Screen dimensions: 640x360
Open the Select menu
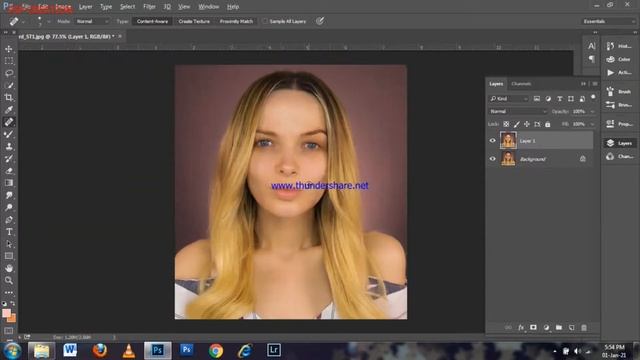click(x=127, y=7)
